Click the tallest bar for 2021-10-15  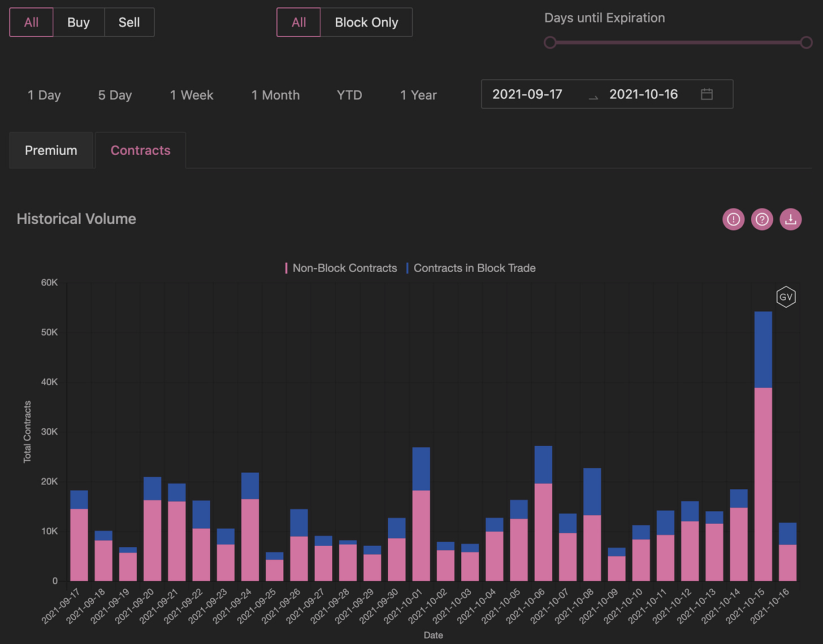[x=763, y=446]
